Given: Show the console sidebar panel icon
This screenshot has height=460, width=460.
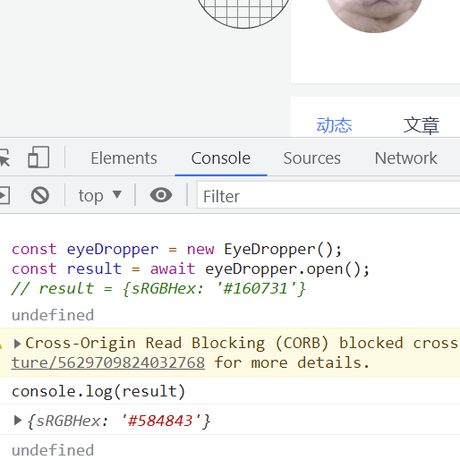Looking at the screenshot, I should (x=4, y=195).
